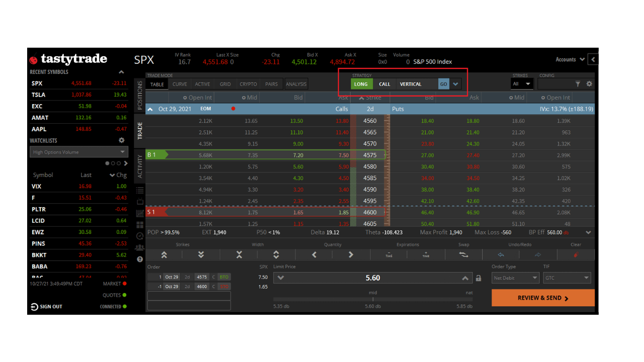
Task: Collapse the Recent Symbols section
Action: tap(121, 72)
